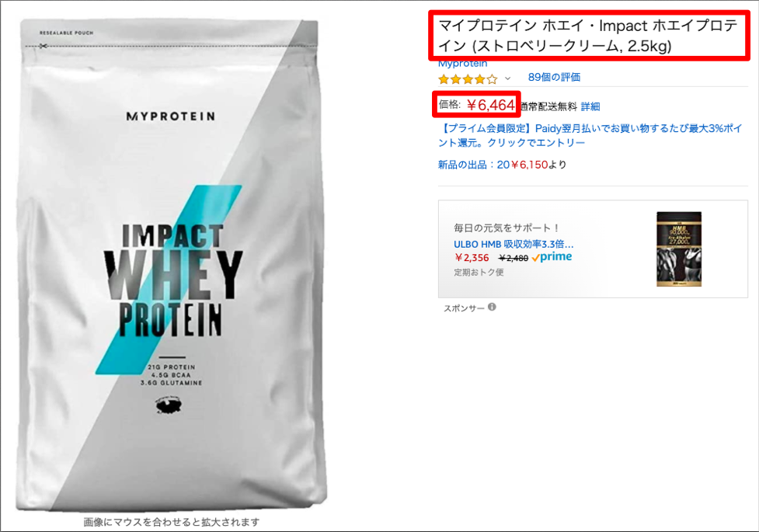Viewport: 759px width, 532px height.
Task: Click the four-star rating icons
Action: click(468, 78)
